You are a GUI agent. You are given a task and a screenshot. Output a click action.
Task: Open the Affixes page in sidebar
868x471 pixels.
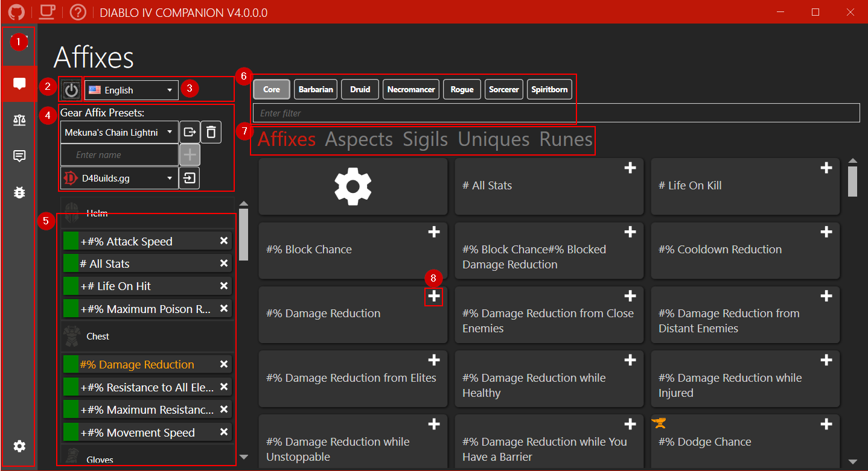[x=19, y=84]
